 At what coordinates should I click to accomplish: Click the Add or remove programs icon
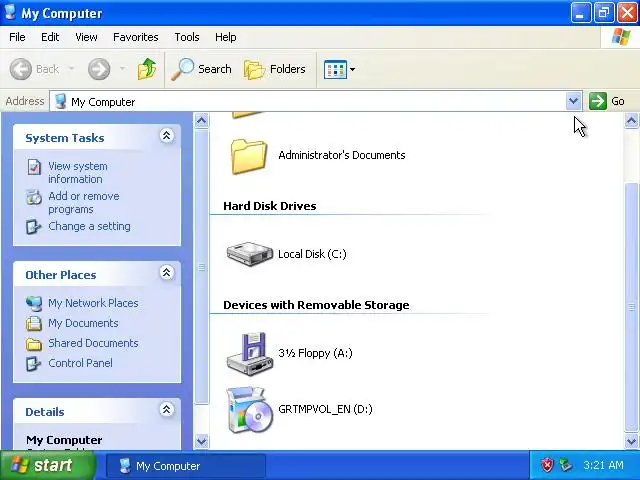tap(34, 197)
